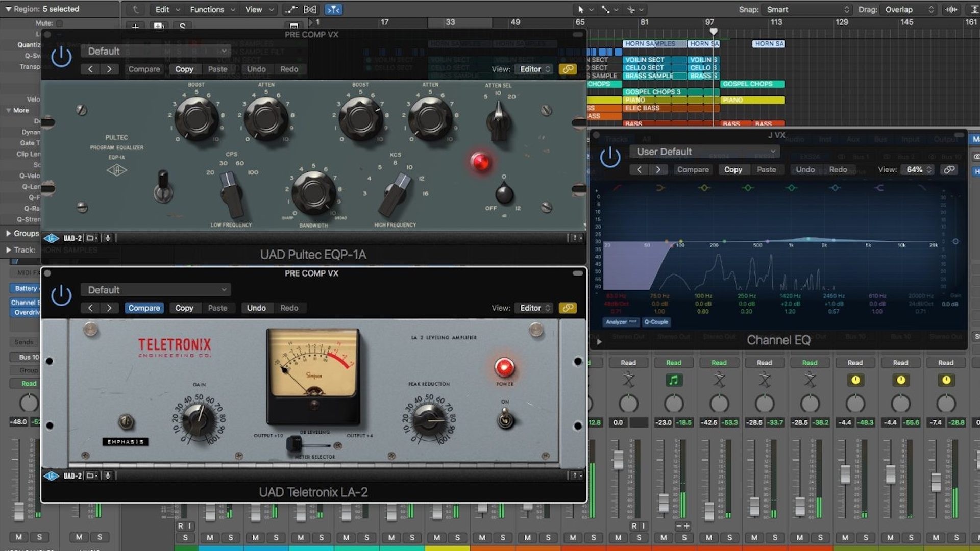The width and height of the screenshot is (980, 551).
Task: Toggle power button on Pultec EQP-1A plugin
Action: [x=61, y=57]
